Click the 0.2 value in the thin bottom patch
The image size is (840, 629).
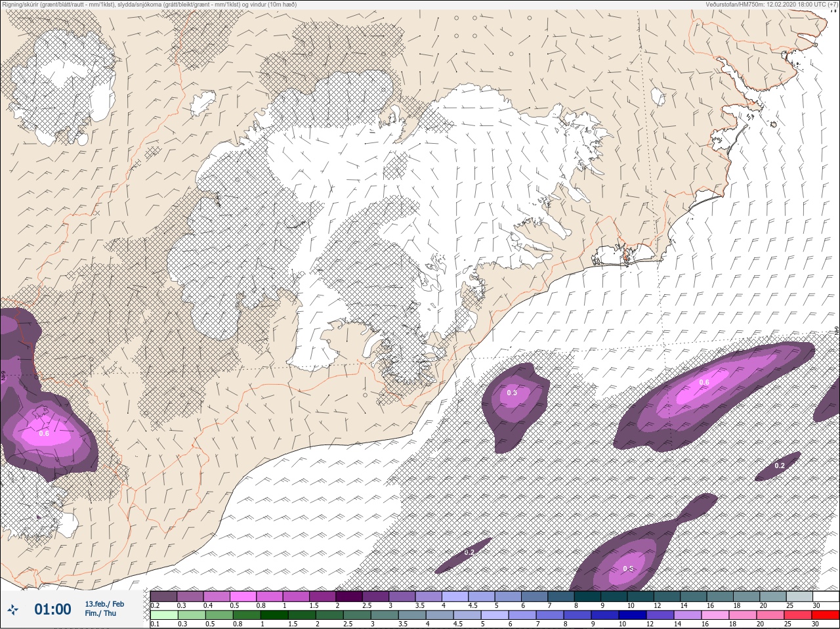469,553
